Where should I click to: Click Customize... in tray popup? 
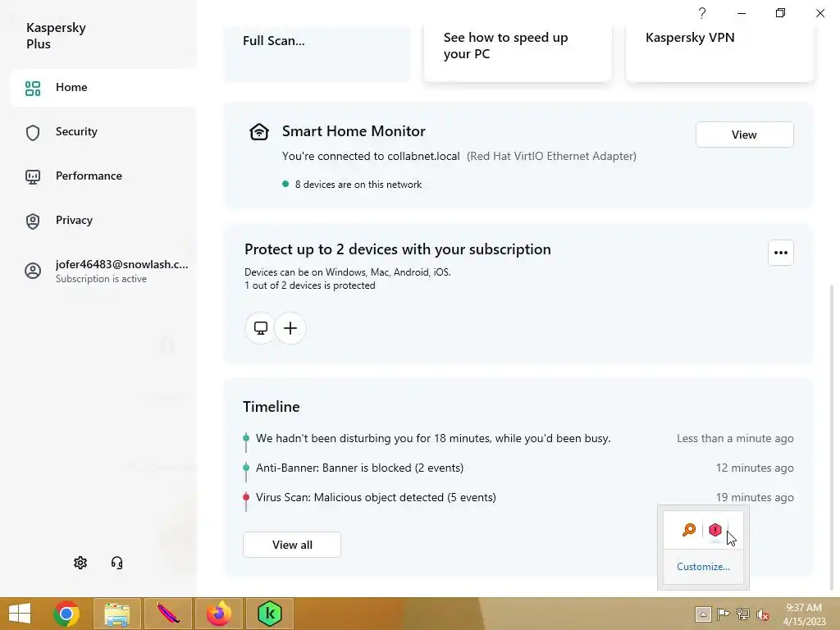point(703,567)
